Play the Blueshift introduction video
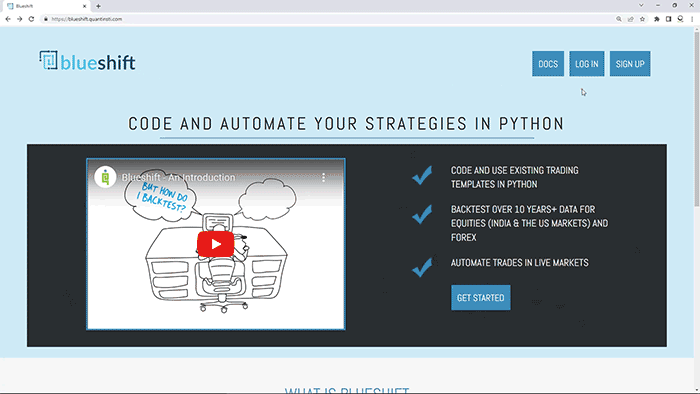This screenshot has height=394, width=700. click(216, 244)
